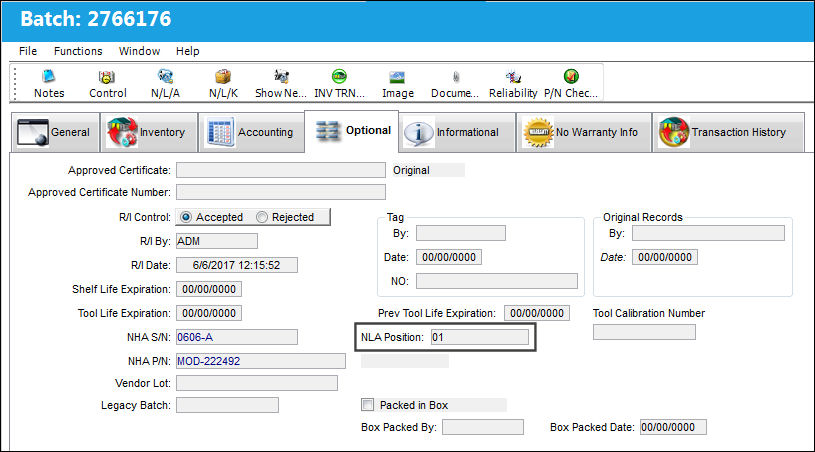Open the Informational tab
Viewport: 815px width, 452px height.
pos(457,132)
